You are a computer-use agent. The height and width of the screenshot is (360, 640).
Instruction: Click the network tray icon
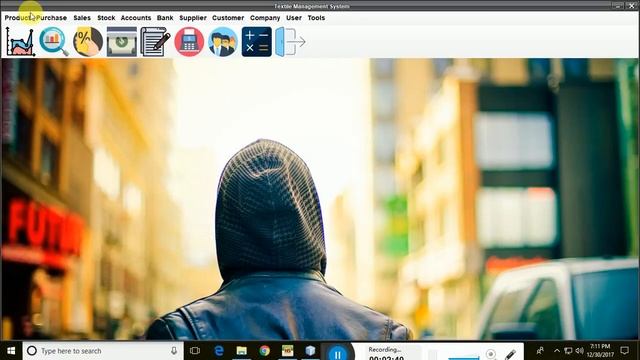568,351
